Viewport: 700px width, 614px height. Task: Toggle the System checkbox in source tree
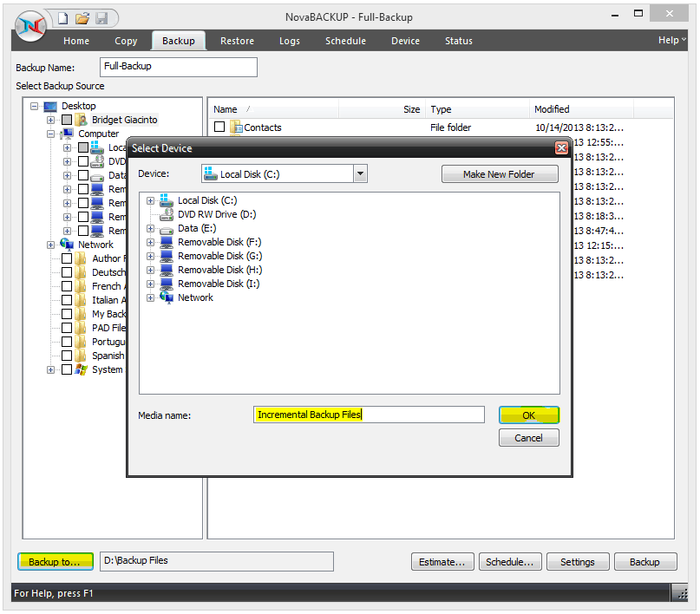click(x=67, y=369)
